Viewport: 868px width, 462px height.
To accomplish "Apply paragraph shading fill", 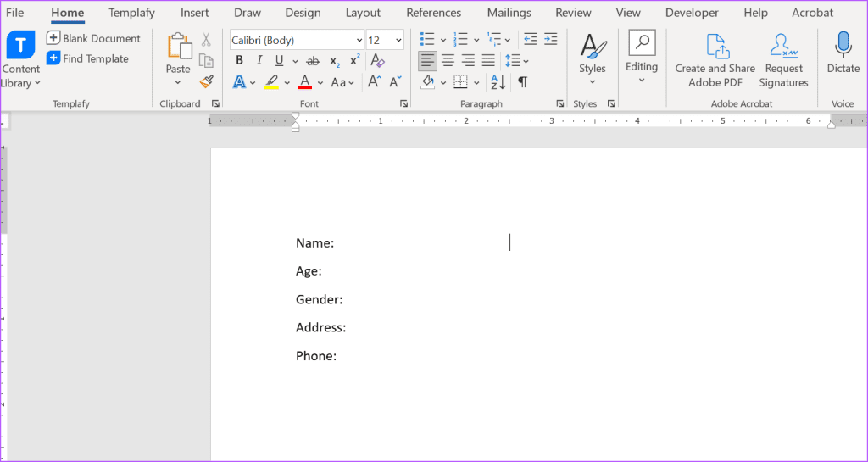I will click(x=428, y=82).
